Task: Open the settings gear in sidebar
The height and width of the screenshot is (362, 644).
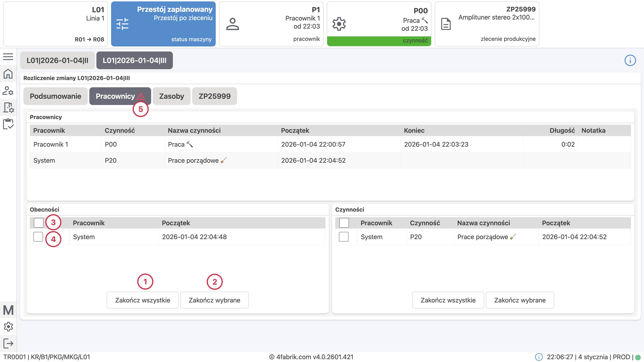Action: 8,327
